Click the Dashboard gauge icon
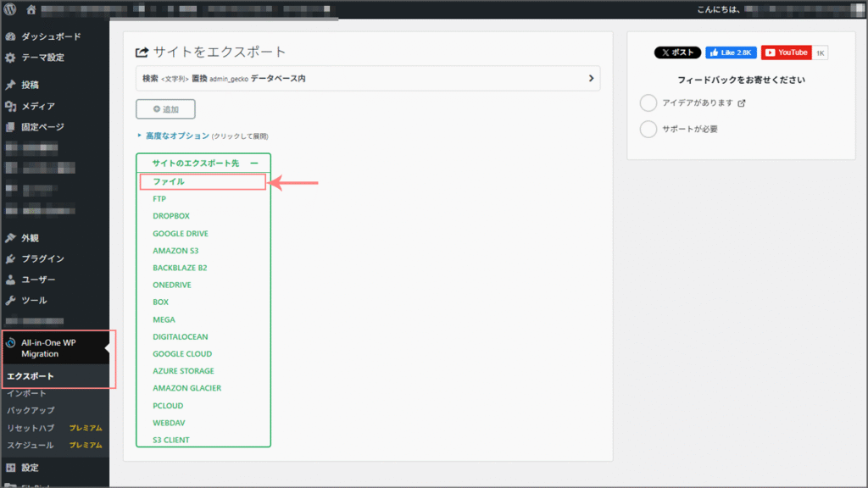The image size is (868, 488). point(10,36)
